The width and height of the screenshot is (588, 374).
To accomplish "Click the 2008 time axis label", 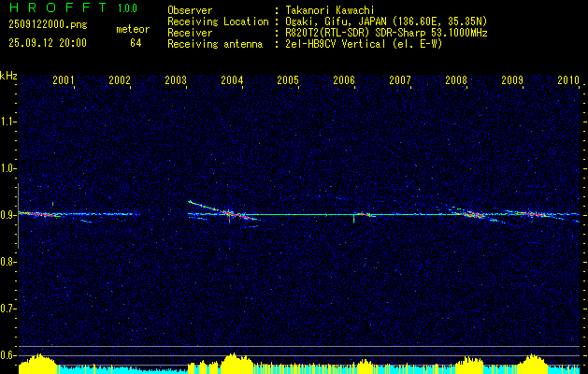I will tap(456, 79).
